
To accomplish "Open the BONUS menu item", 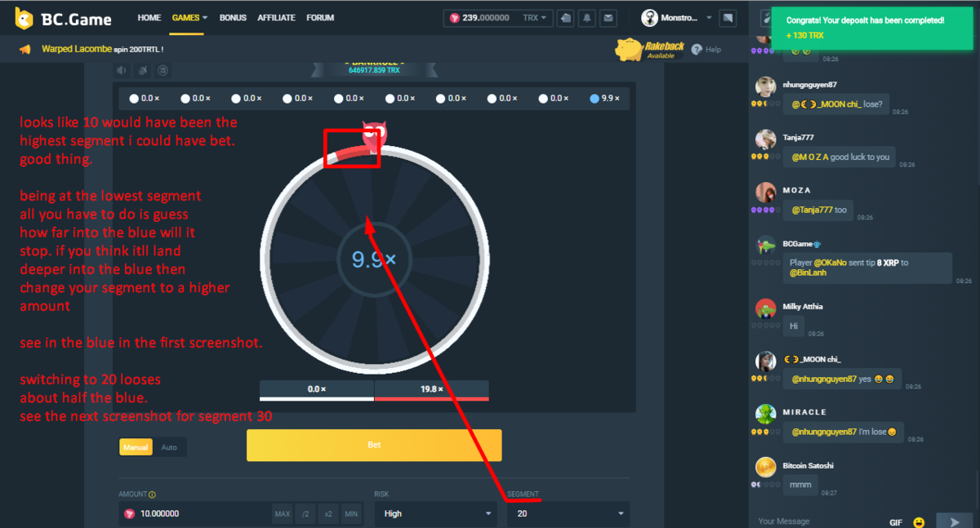I will [x=233, y=17].
